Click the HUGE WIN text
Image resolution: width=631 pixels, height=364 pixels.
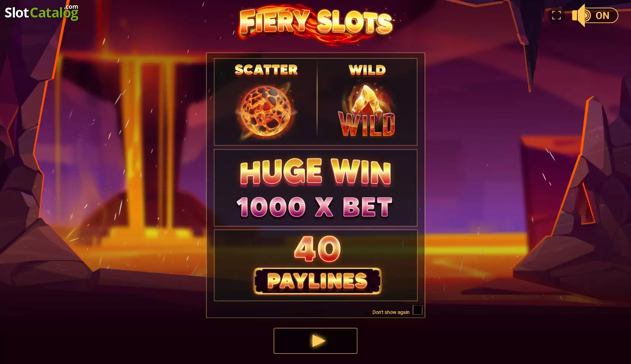click(315, 173)
